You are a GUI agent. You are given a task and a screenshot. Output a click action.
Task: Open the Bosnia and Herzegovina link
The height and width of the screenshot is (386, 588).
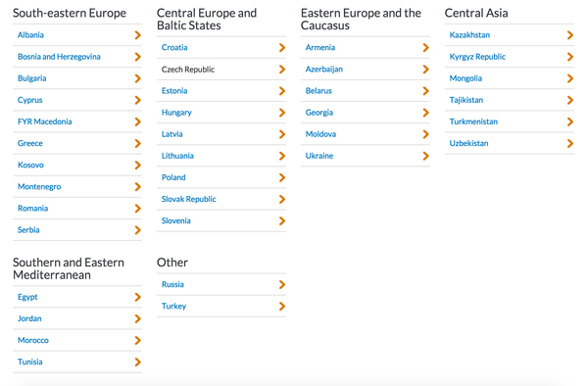(59, 57)
